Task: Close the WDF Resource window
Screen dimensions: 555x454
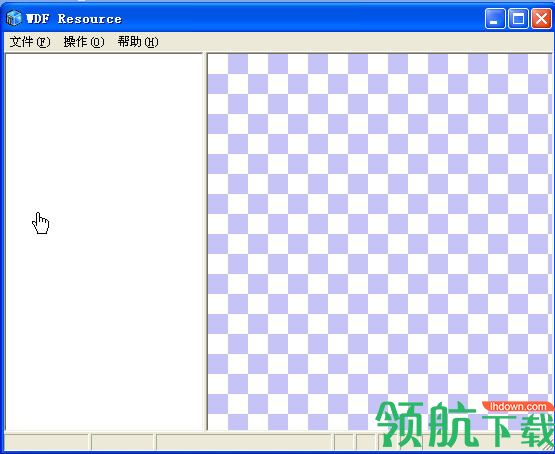Action: coord(541,18)
